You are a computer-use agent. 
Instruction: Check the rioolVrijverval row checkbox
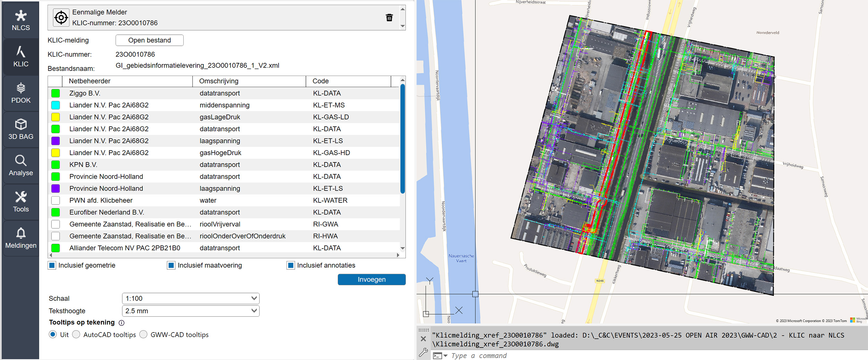[x=56, y=224]
